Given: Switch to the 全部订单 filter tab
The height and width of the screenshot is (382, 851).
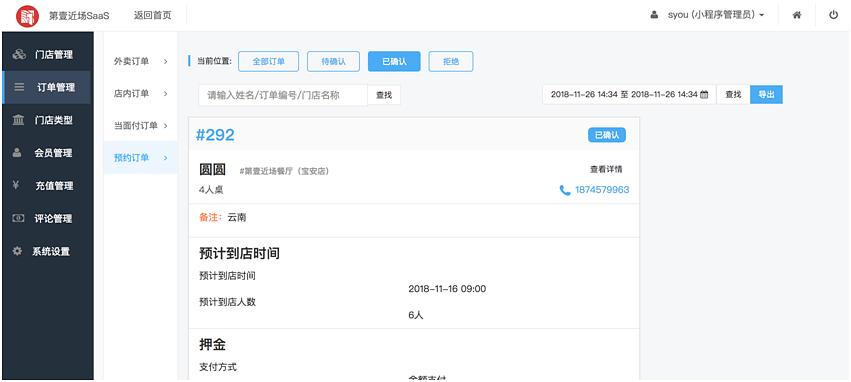Looking at the screenshot, I should click(x=269, y=61).
